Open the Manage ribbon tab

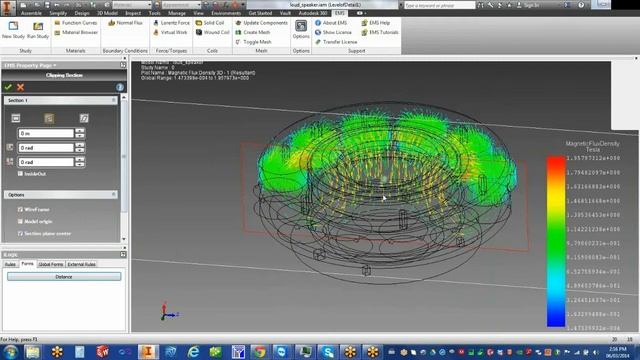(177, 13)
